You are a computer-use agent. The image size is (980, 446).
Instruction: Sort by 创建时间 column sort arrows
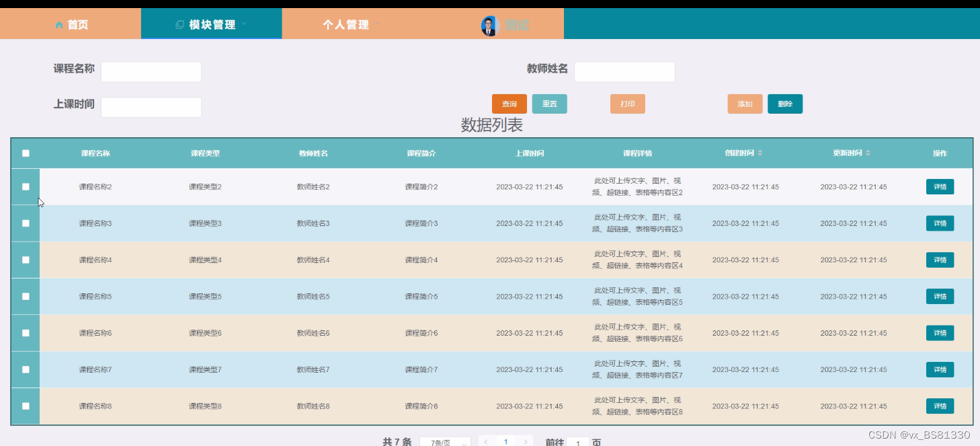(x=760, y=153)
